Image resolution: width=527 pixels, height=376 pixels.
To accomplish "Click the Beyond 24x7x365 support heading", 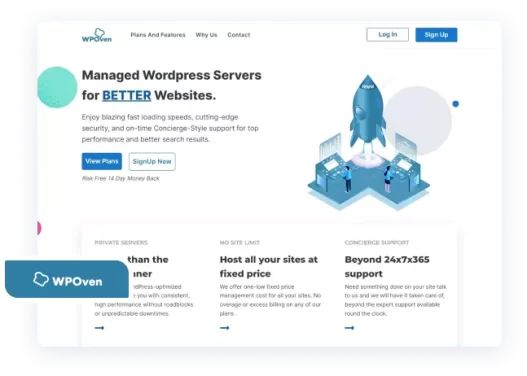I will click(387, 266).
